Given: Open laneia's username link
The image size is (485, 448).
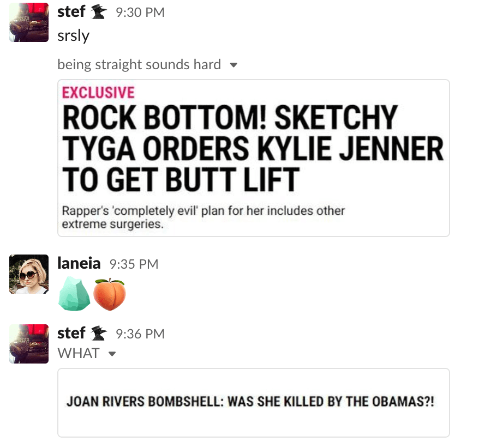Looking at the screenshot, I should [x=79, y=264].
